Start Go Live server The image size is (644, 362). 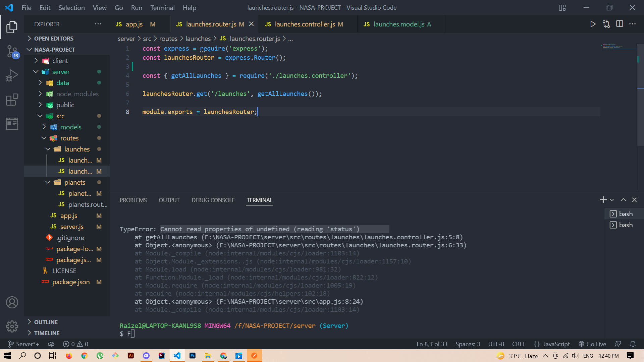[x=592, y=344]
